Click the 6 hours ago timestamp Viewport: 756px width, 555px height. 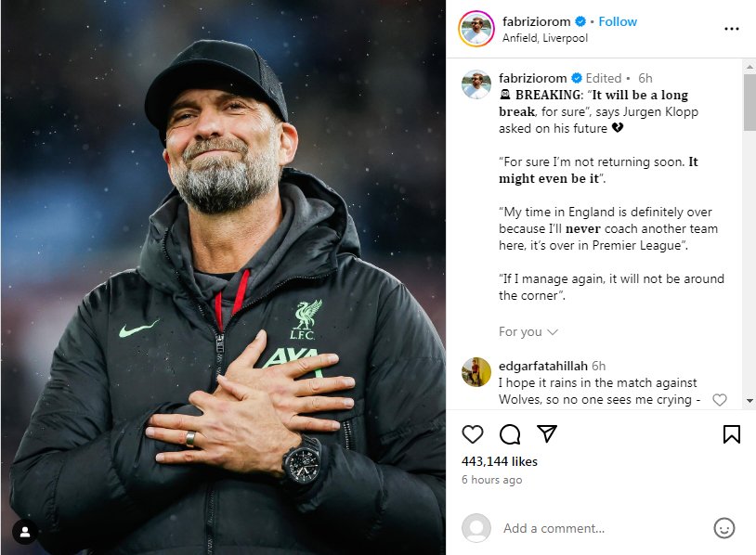pos(492,480)
